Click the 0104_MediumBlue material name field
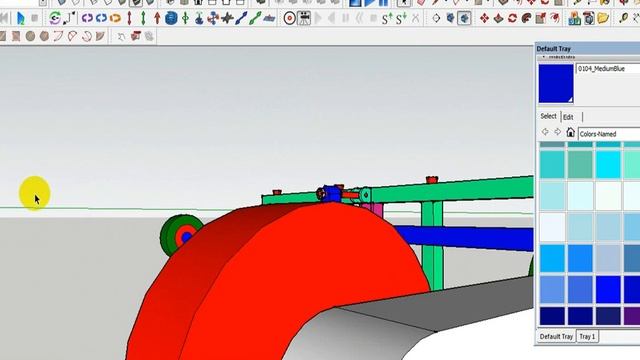This screenshot has width=640, height=360. [x=608, y=69]
